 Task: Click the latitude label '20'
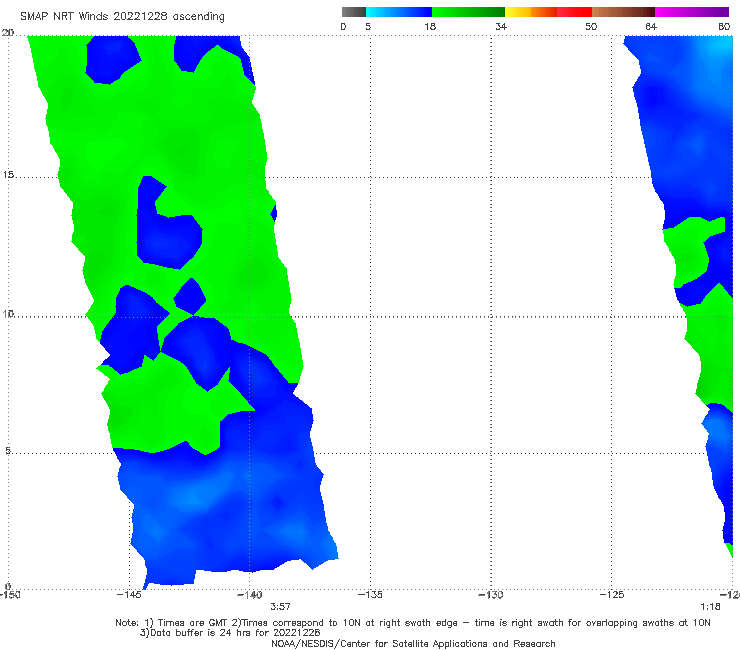click(8, 33)
